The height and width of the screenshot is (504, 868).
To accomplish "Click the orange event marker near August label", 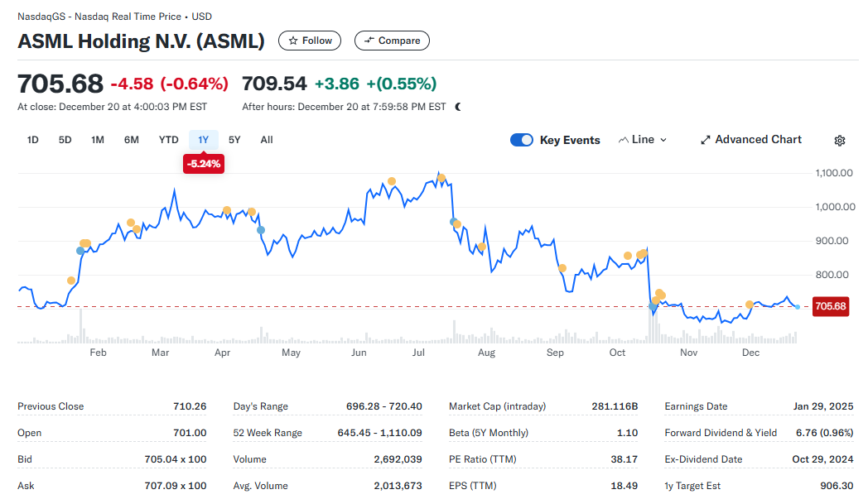I will [x=481, y=247].
